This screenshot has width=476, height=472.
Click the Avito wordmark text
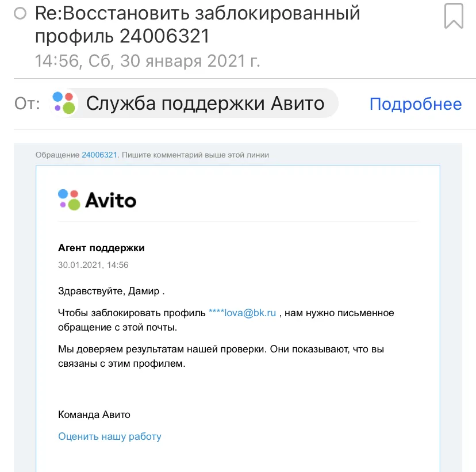pos(111,200)
